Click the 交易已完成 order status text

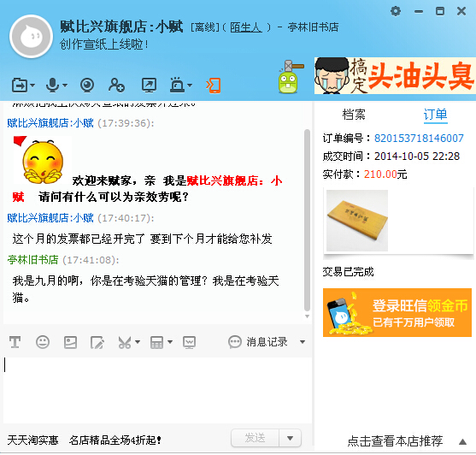pos(348,272)
